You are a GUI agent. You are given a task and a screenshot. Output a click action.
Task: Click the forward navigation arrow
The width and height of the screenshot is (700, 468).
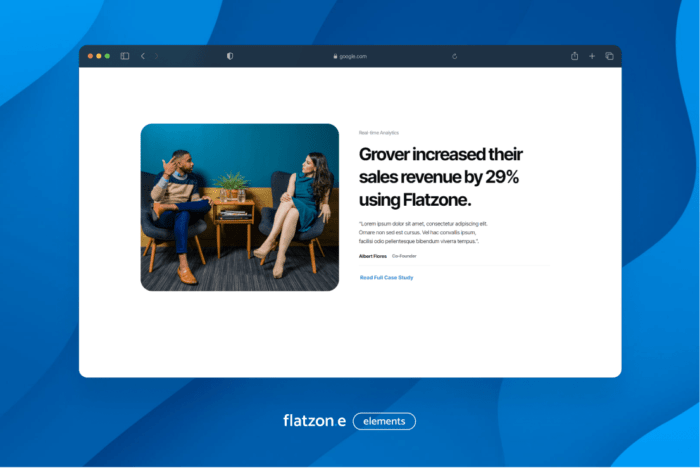coord(156,56)
